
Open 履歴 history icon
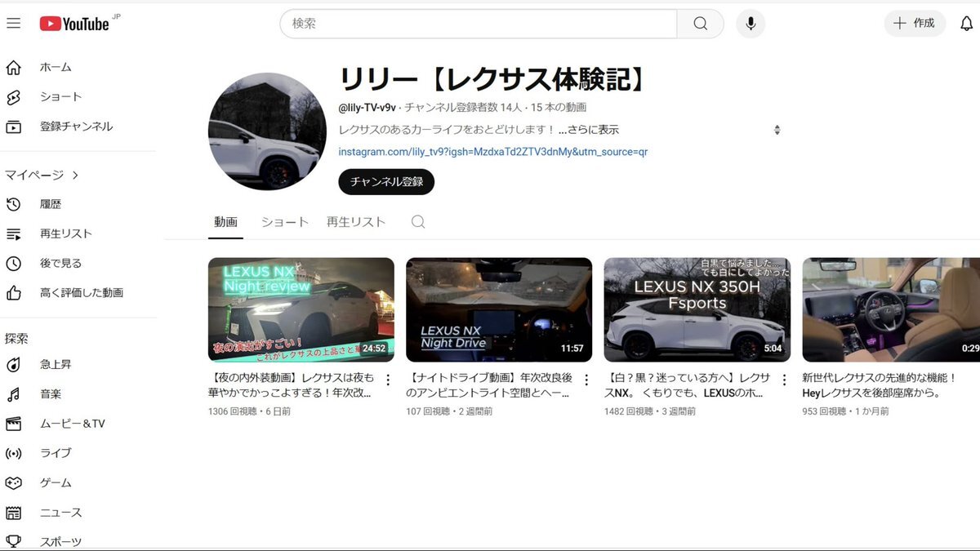point(13,204)
